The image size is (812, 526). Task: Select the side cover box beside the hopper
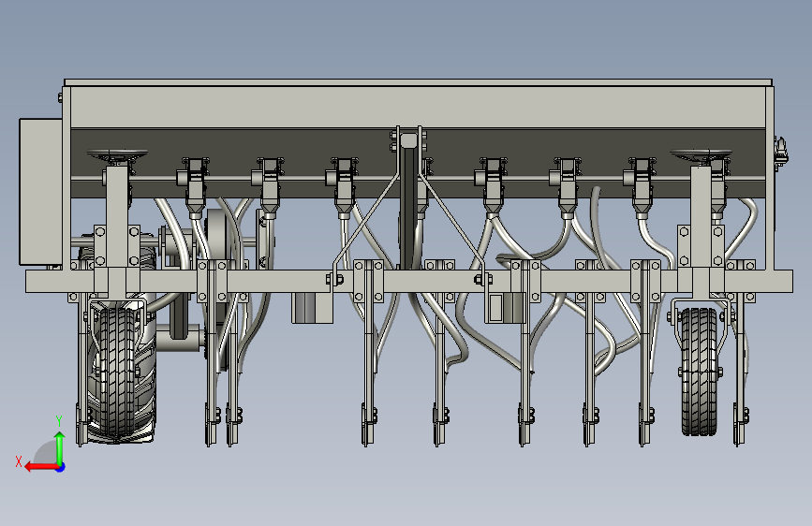point(40,192)
